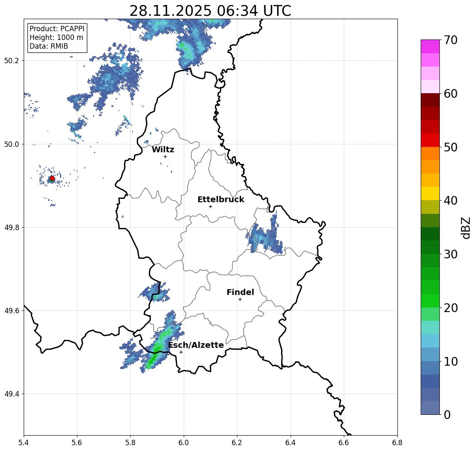Click the Wiltz station cross marker
The height and width of the screenshot is (451, 476).
coord(165,157)
